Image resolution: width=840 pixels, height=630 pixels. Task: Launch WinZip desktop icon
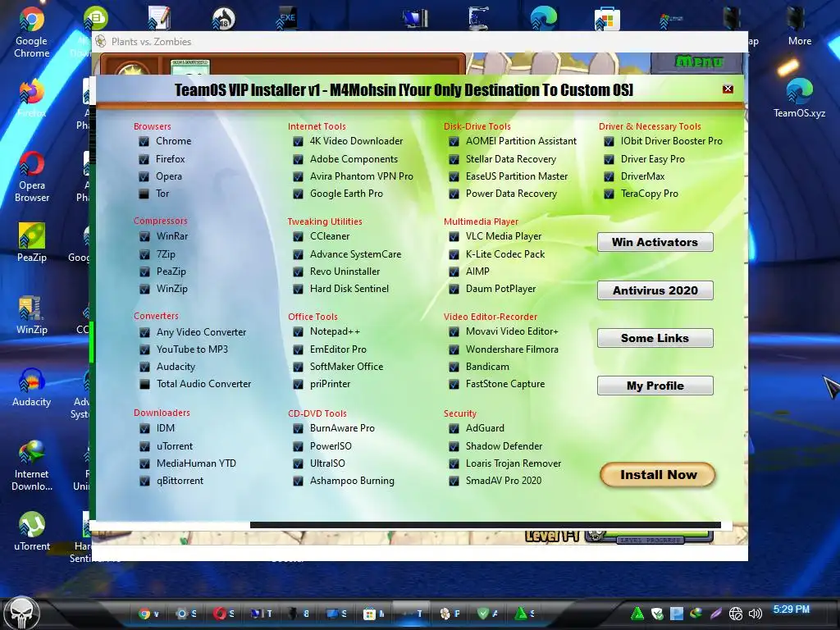(x=32, y=315)
